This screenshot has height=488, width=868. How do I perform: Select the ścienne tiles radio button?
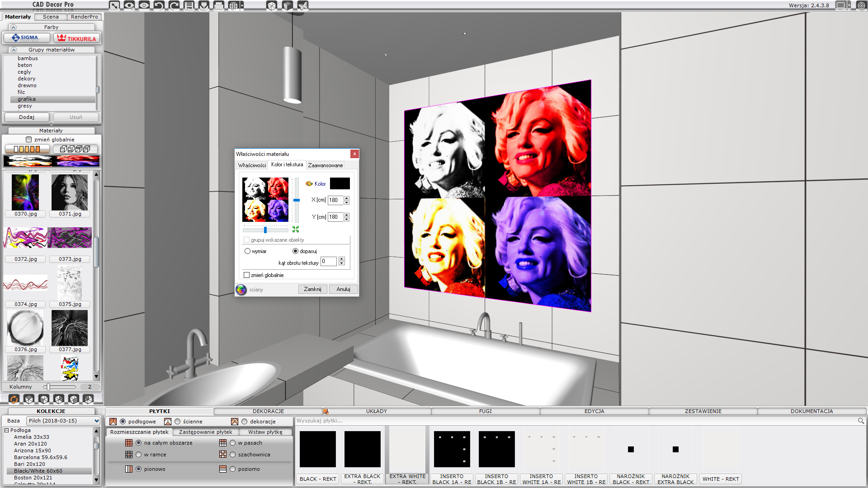(178, 422)
